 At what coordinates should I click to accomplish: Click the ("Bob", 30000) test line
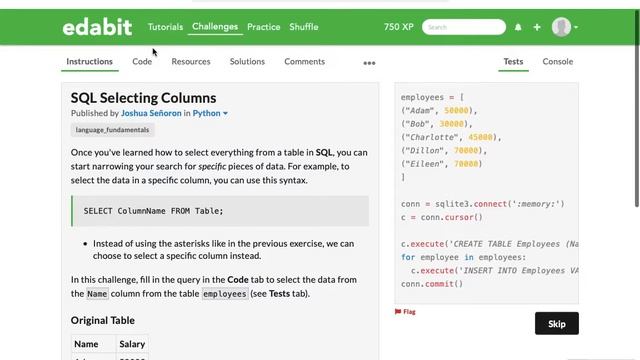click(436, 124)
